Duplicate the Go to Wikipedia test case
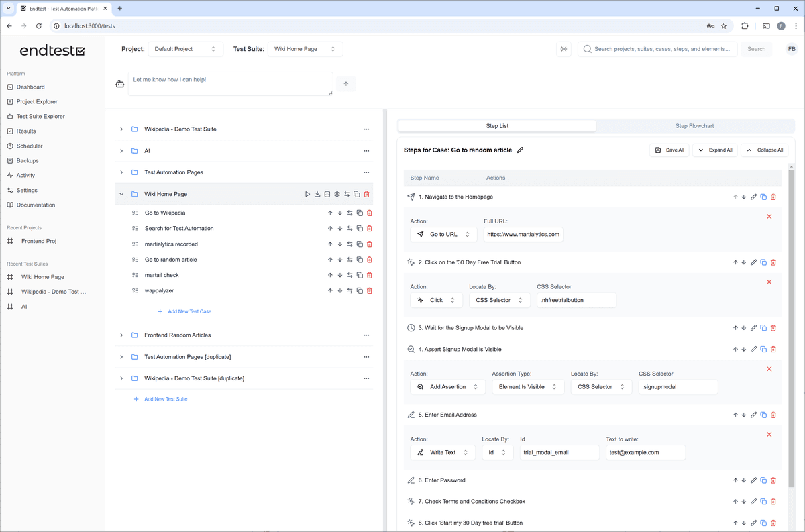The image size is (805, 532). [360, 213]
